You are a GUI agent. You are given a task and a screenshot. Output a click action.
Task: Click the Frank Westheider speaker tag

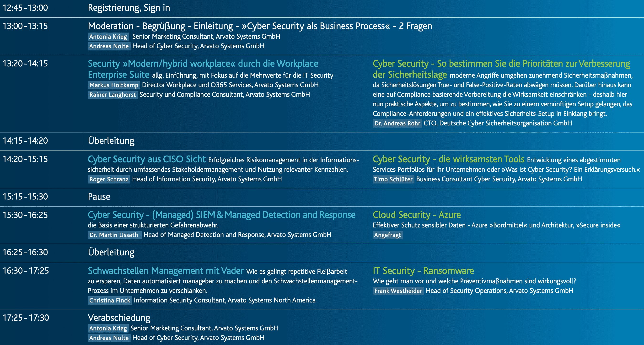click(x=398, y=291)
